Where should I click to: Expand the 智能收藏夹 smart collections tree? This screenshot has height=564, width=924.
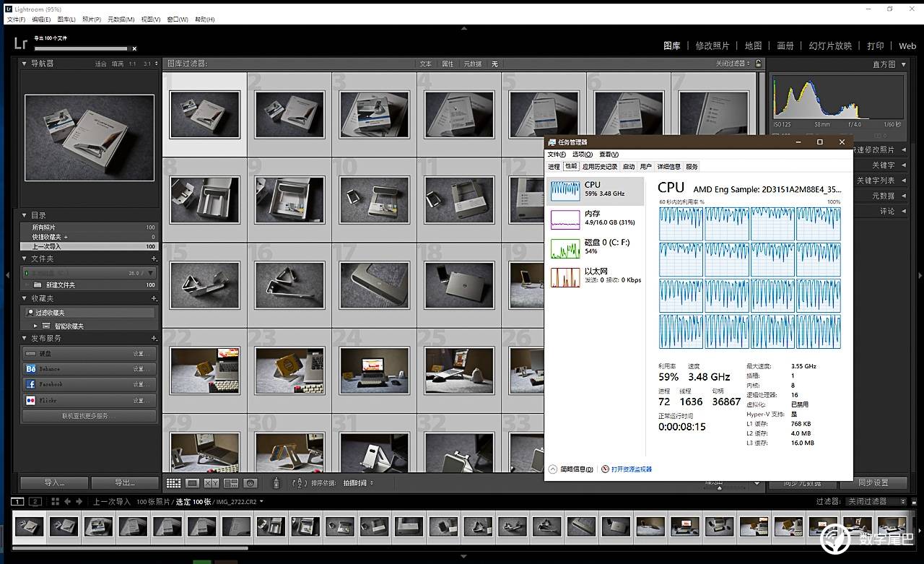tap(36, 326)
